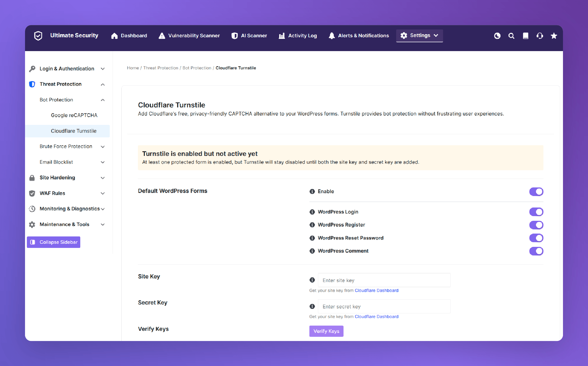This screenshot has height=366, width=588.
Task: Click the info icon next to WordPress Reset Password
Action: pos(312,238)
